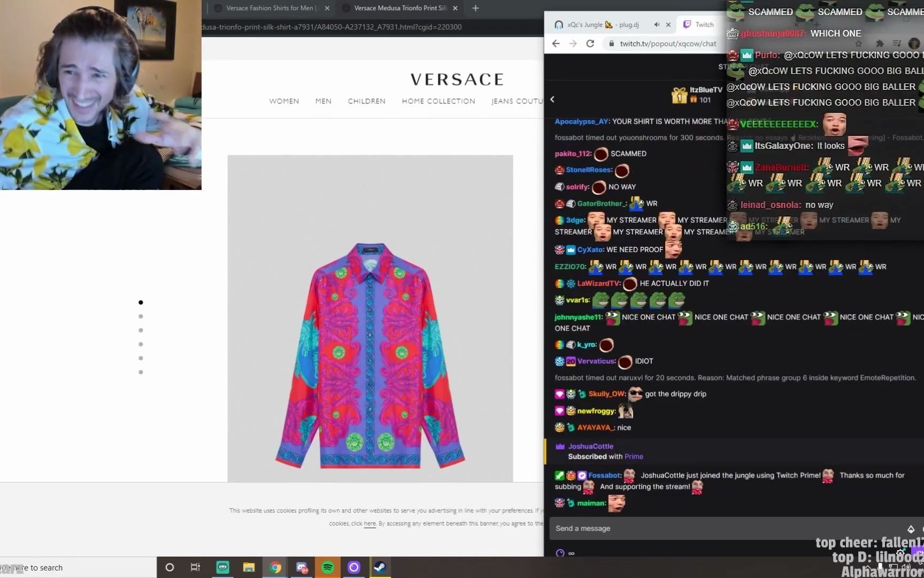Open the MEN menu on Versace site
Image resolution: width=924 pixels, height=578 pixels.
pos(324,101)
